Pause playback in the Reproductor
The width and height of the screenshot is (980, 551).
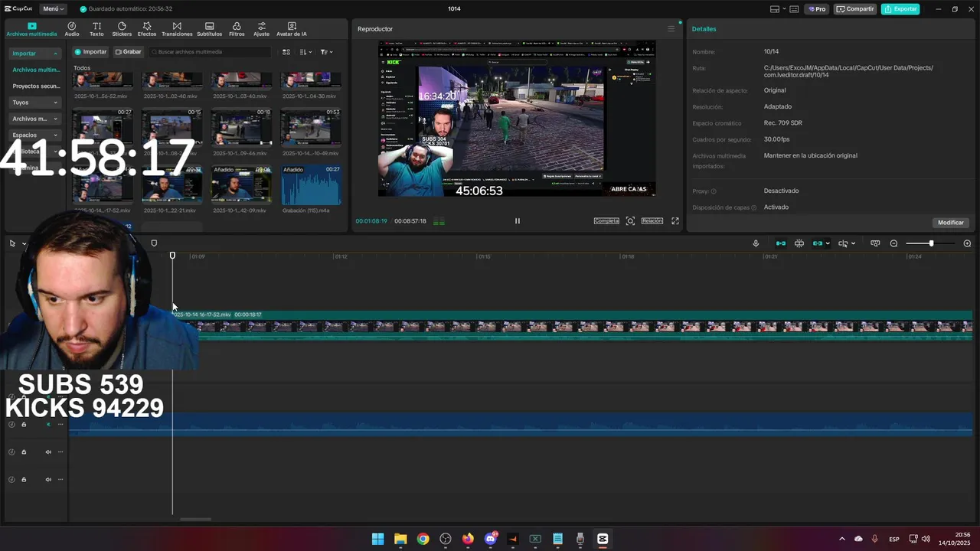[517, 221]
